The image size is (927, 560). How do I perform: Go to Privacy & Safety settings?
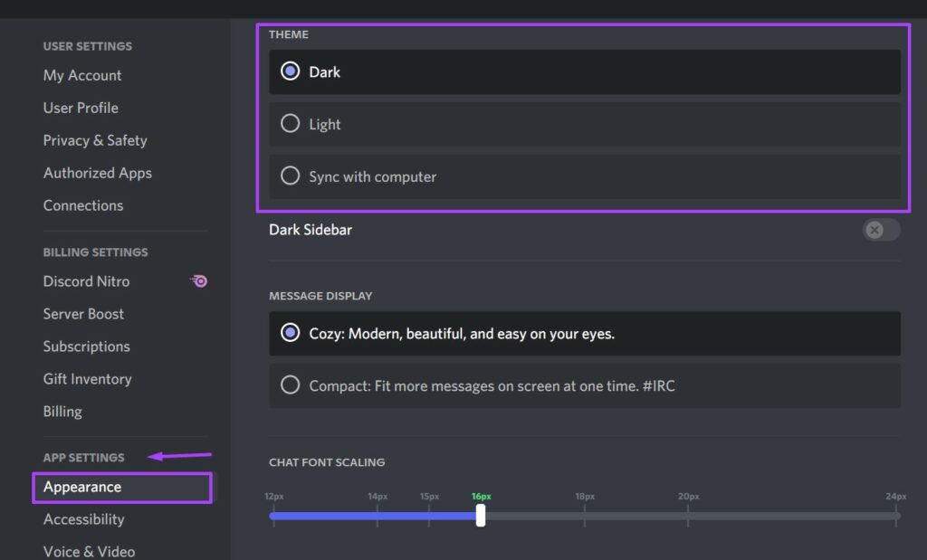[95, 140]
